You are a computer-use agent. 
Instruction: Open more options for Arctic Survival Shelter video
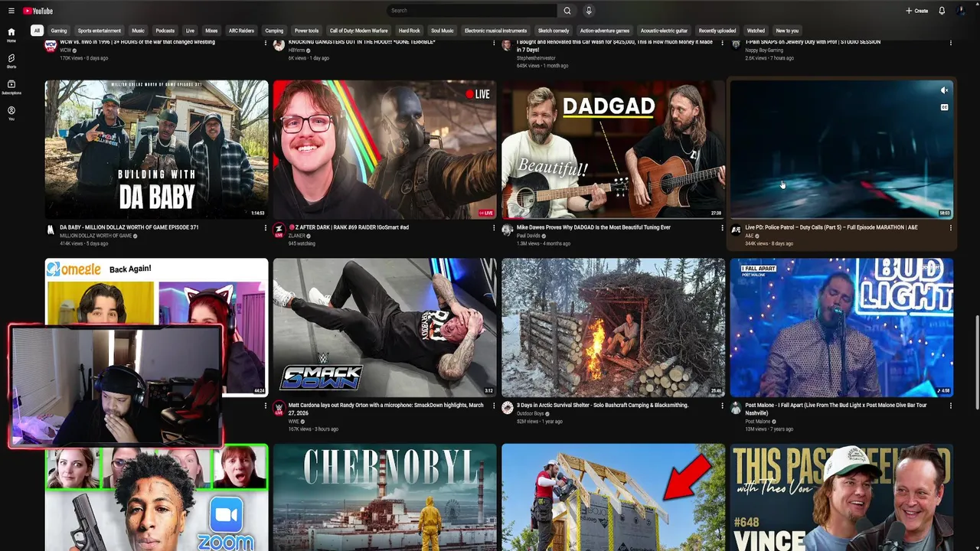click(722, 406)
